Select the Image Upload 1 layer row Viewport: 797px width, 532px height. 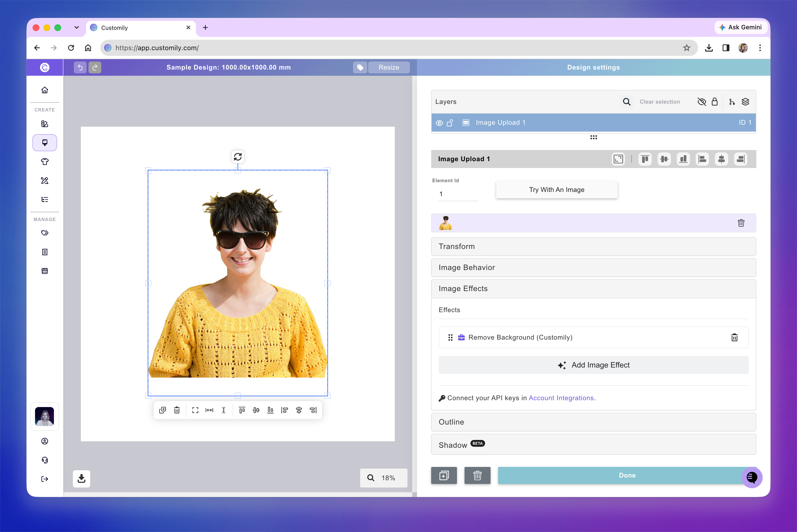[x=593, y=123]
